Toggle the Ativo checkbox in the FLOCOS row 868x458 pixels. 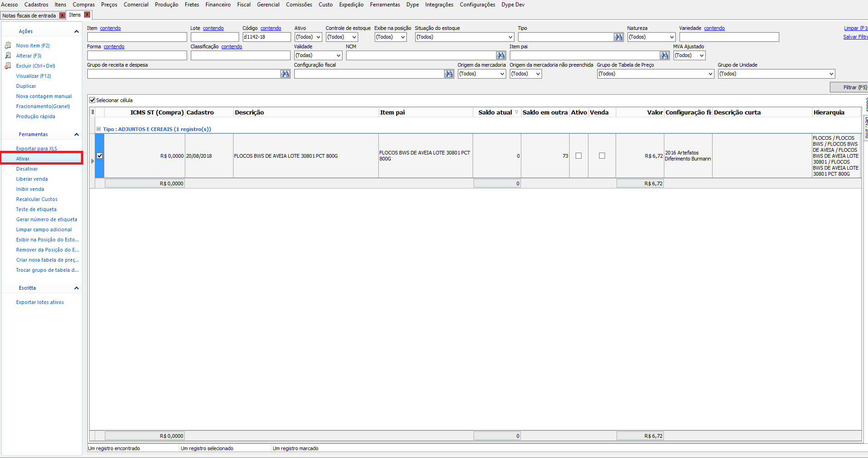(579, 156)
